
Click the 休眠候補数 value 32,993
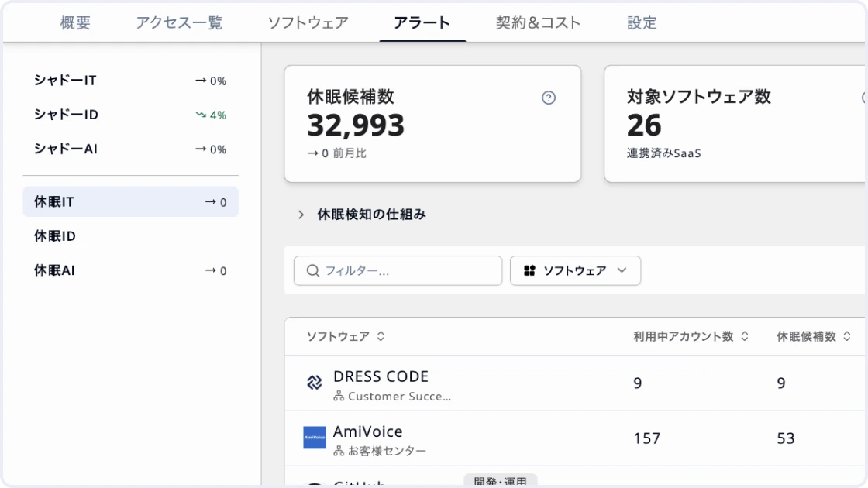356,125
